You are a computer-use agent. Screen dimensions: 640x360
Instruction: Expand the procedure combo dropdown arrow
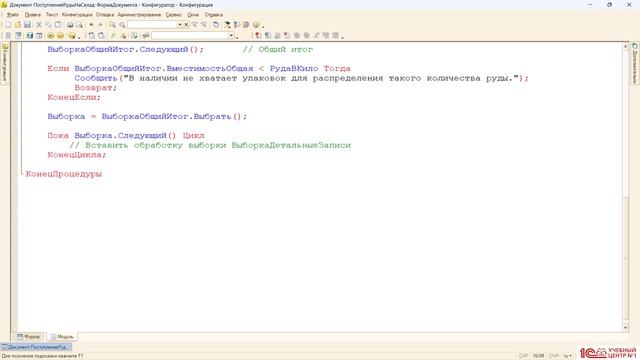(x=231, y=36)
